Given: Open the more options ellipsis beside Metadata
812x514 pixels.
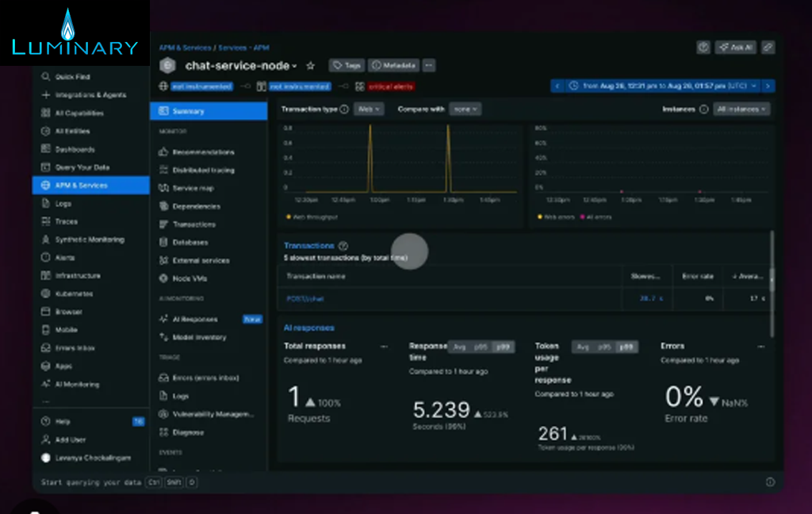Looking at the screenshot, I should 429,66.
